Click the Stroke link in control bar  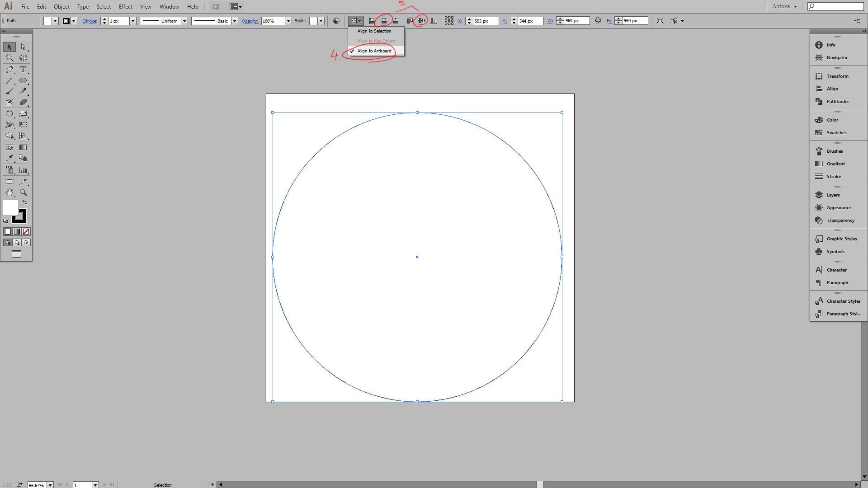[x=90, y=21]
